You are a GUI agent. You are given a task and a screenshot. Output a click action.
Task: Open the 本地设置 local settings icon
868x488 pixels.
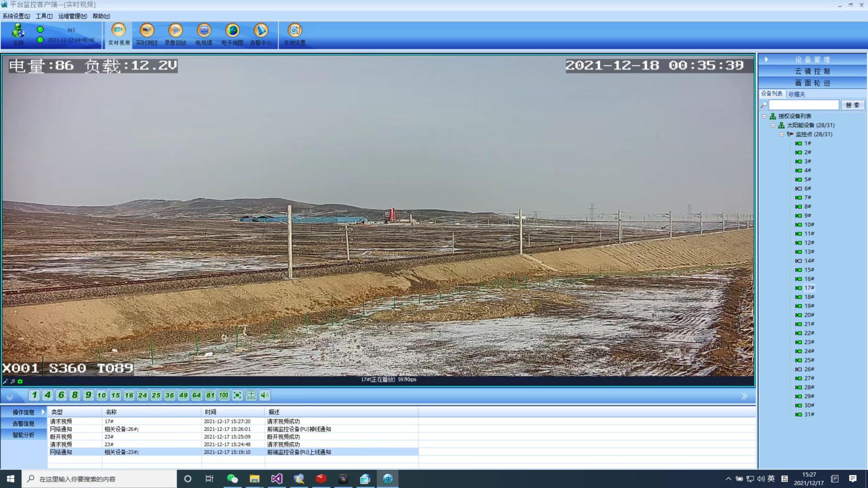(295, 31)
